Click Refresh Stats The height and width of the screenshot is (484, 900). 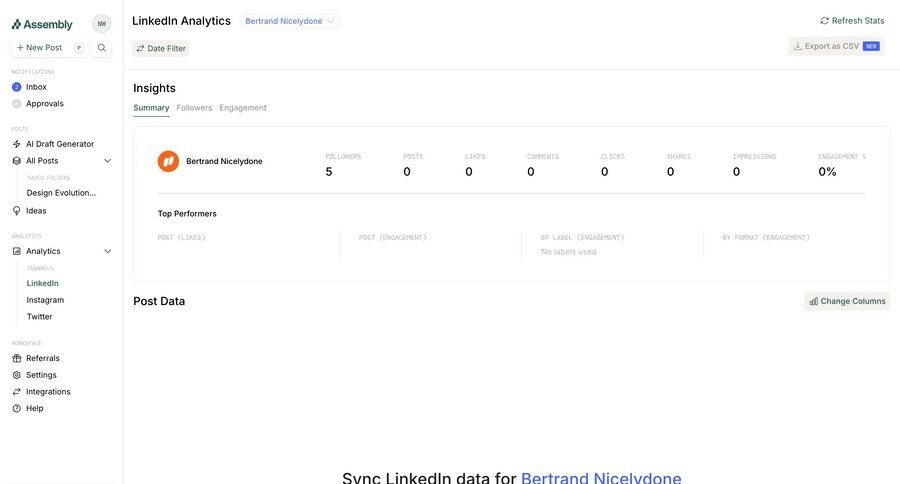coord(852,21)
